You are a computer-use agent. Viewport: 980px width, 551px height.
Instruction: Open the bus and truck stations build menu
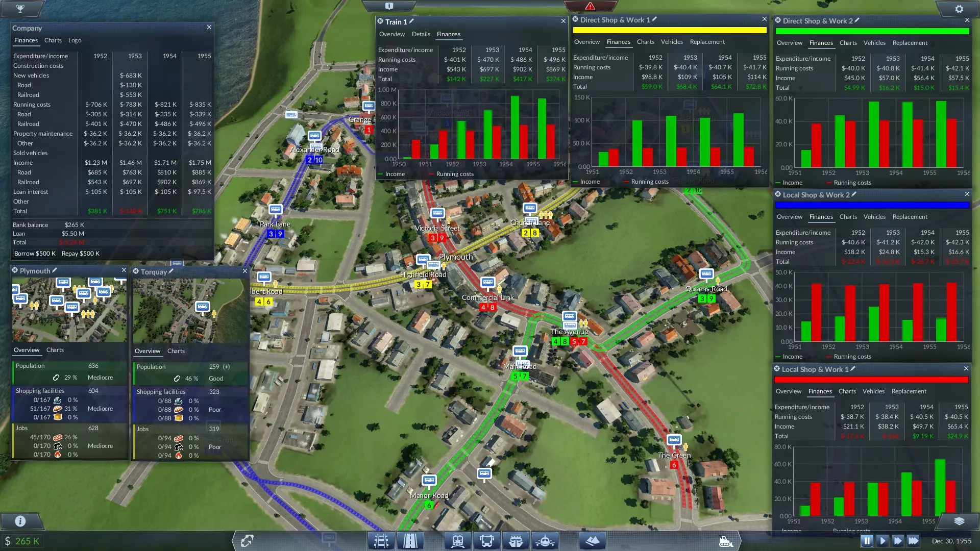point(487,541)
